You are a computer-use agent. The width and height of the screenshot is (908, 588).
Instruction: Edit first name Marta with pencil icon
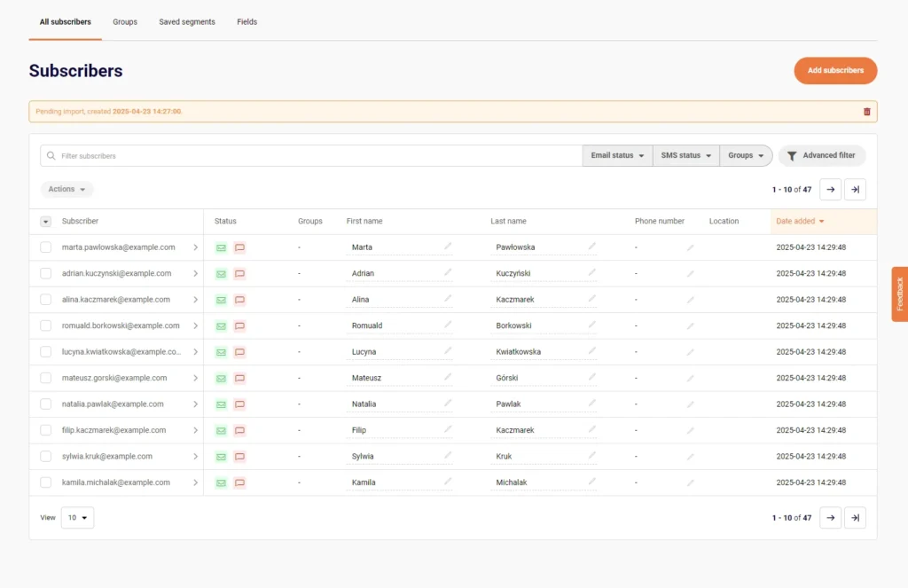(x=448, y=247)
